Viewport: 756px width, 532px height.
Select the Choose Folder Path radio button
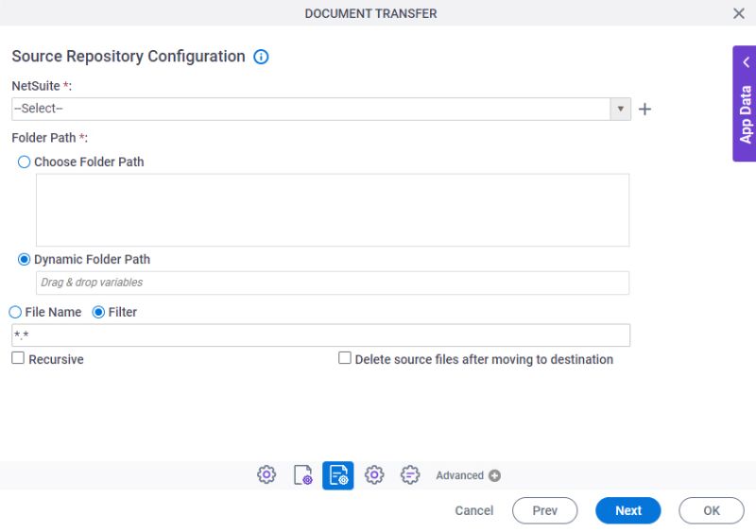[x=24, y=162]
